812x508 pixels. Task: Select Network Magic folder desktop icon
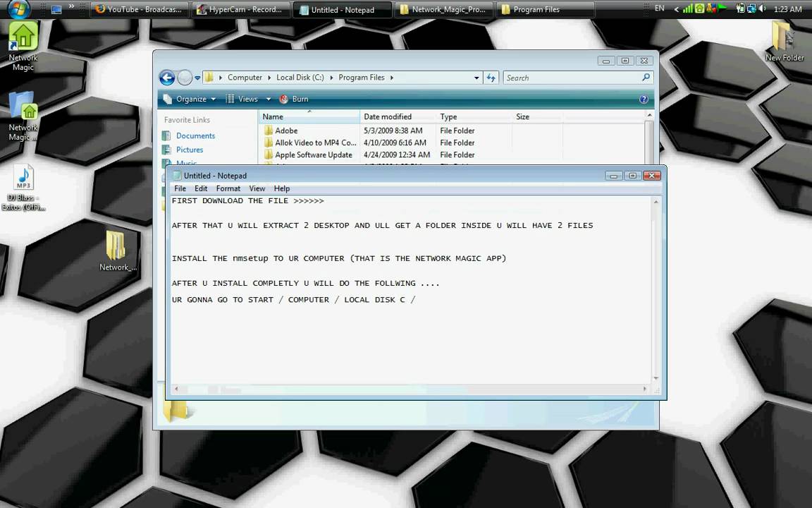click(x=23, y=116)
